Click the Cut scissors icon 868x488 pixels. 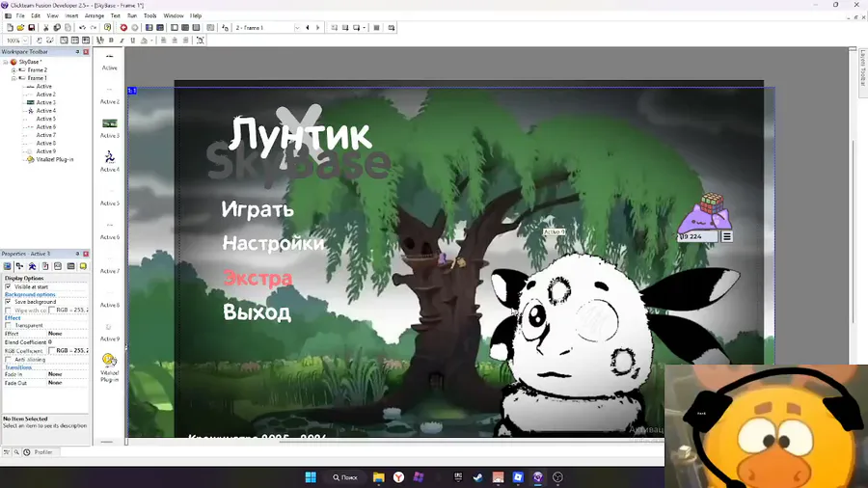coord(46,28)
